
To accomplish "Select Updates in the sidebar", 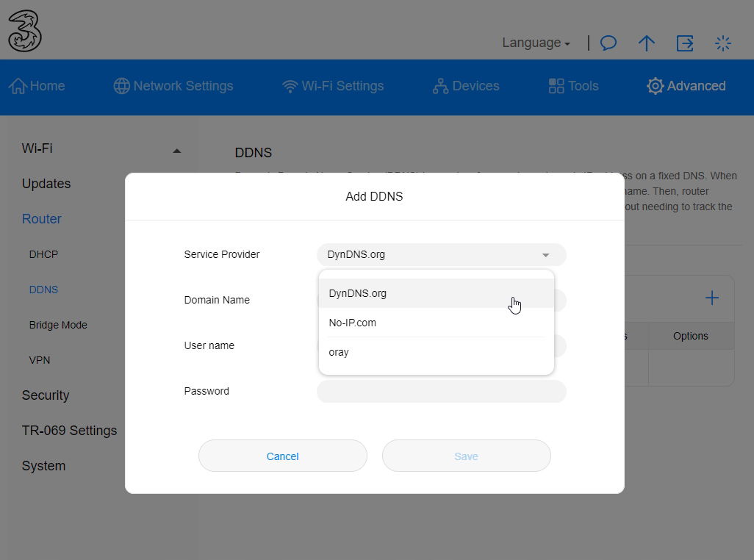I will click(46, 184).
